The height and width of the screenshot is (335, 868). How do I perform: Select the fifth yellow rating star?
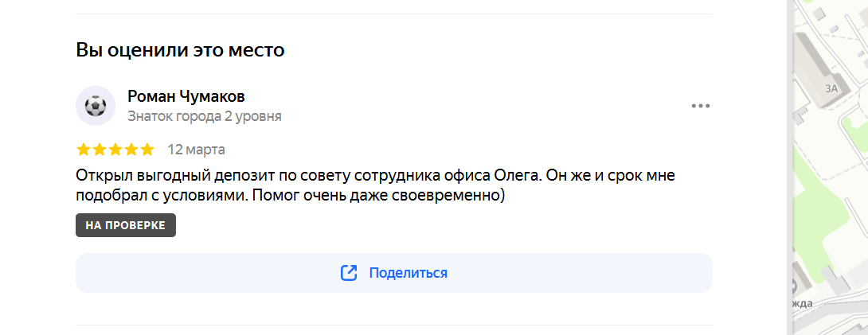coord(147,150)
